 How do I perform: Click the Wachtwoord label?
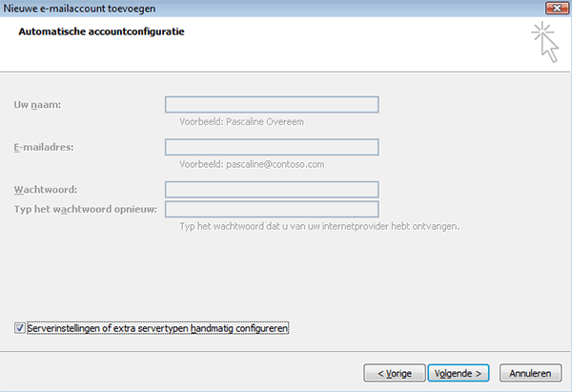46,189
